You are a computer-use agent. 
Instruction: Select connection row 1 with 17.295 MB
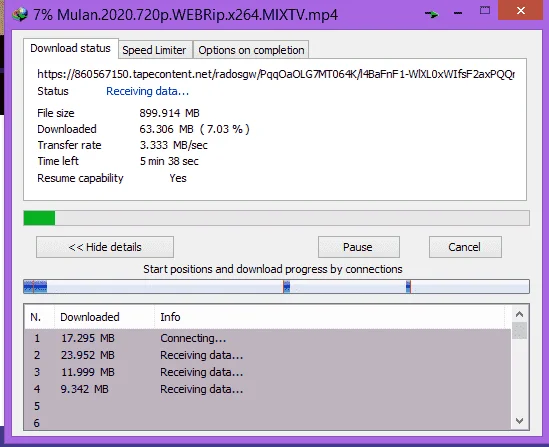pos(268,338)
